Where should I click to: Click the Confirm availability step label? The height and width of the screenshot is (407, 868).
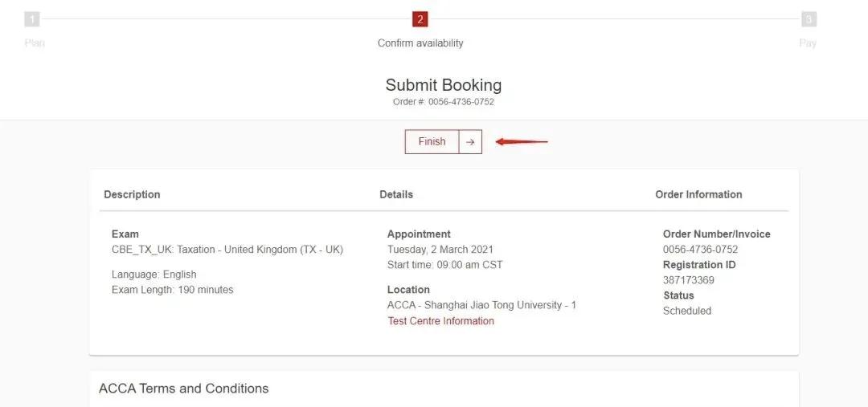click(420, 43)
